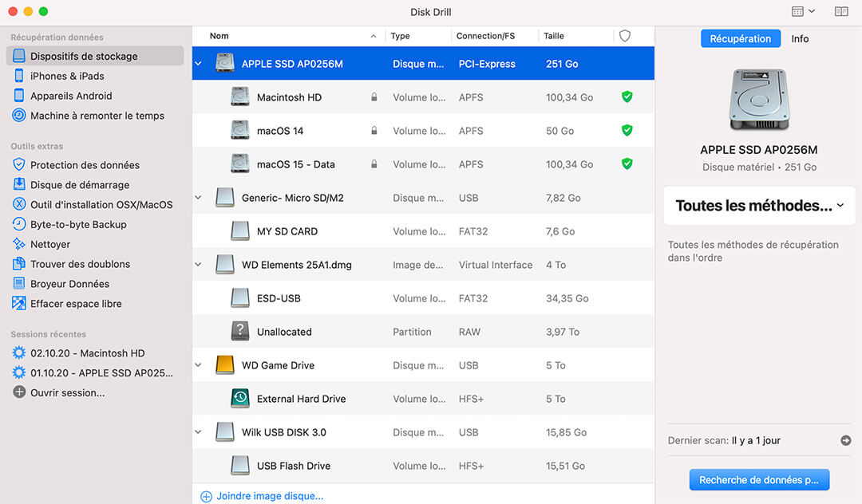Click the Appareils Android device icon
Screen dimensions: 862x504
(x=18, y=96)
